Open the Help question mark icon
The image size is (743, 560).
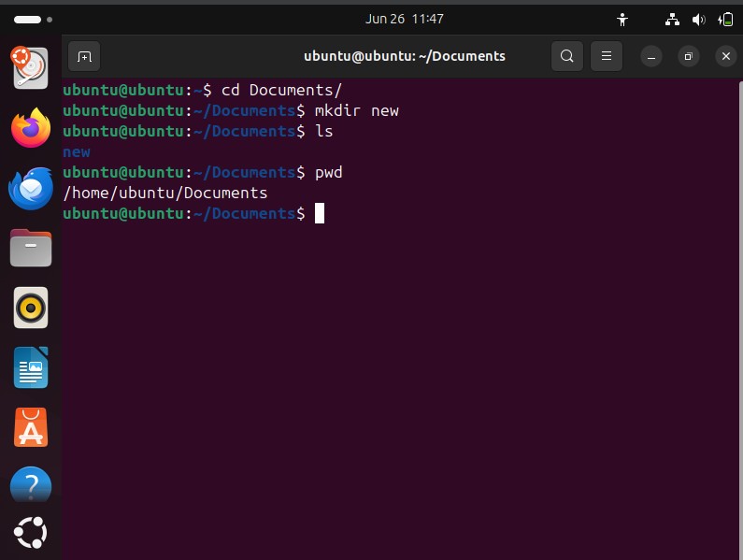(x=31, y=484)
